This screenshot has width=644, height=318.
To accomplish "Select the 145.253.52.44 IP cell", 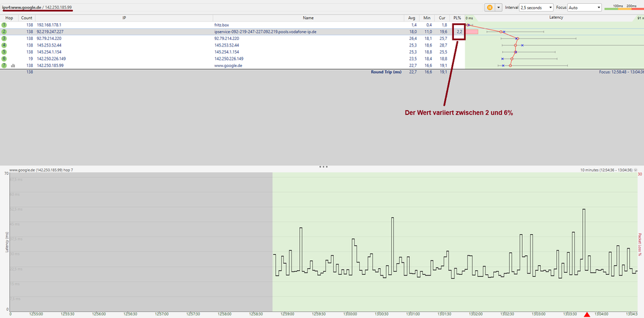I will [49, 45].
